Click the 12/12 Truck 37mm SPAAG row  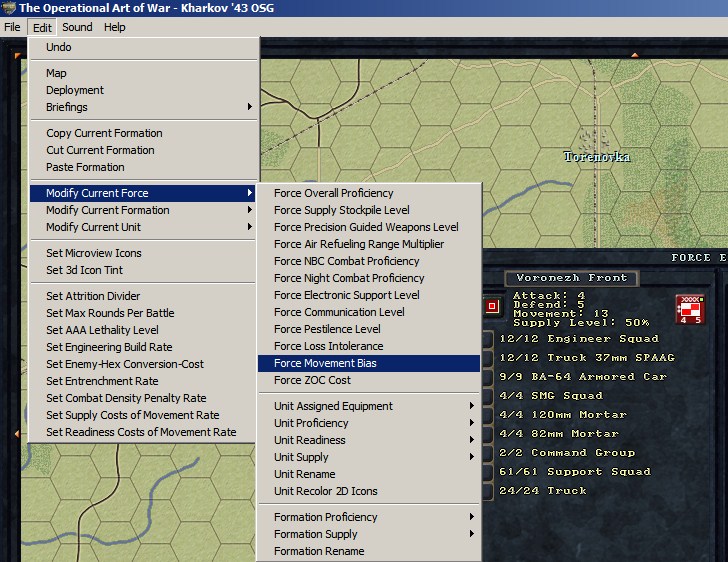click(x=587, y=358)
